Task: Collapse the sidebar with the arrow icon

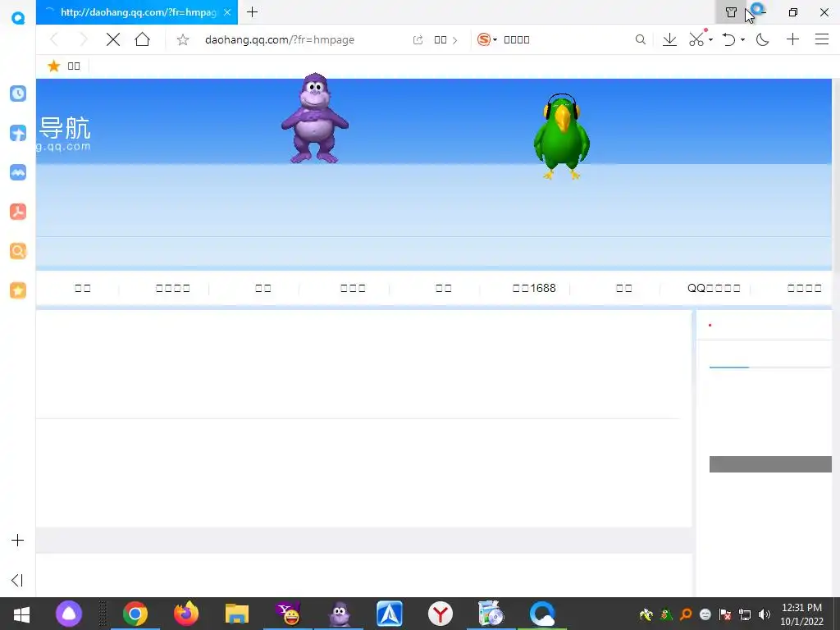Action: point(17,580)
